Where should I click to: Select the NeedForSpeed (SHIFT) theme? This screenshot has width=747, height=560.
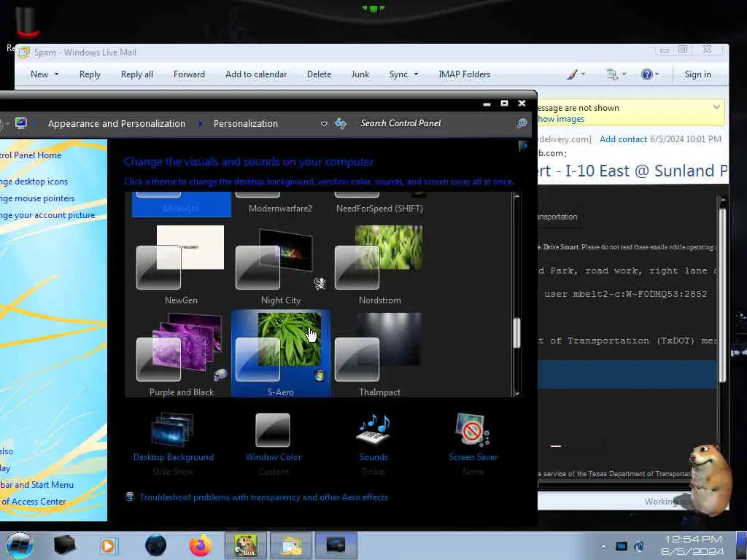tap(379, 208)
